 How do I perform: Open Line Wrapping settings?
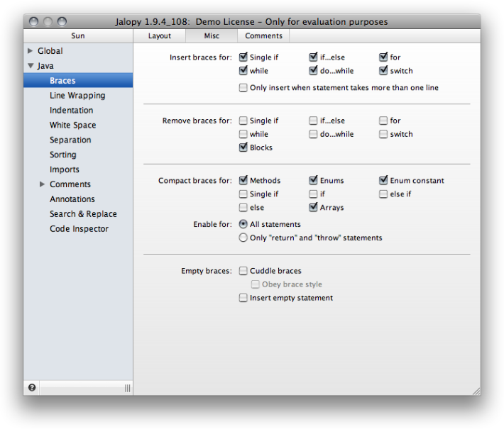77,95
